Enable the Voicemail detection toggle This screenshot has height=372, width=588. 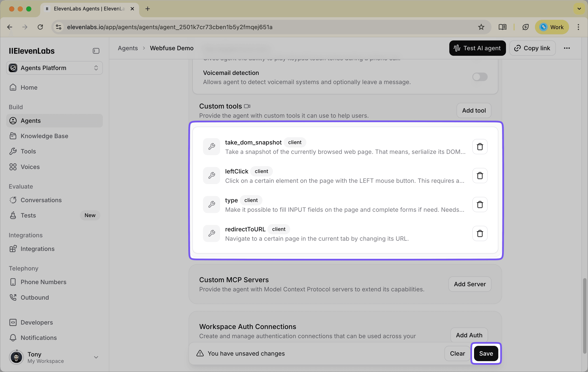click(x=480, y=77)
